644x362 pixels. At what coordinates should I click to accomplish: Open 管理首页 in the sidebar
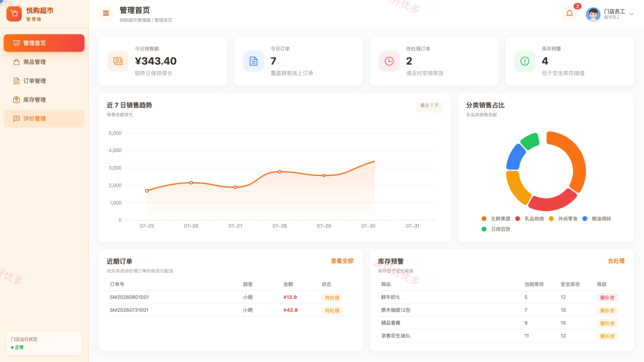44,43
